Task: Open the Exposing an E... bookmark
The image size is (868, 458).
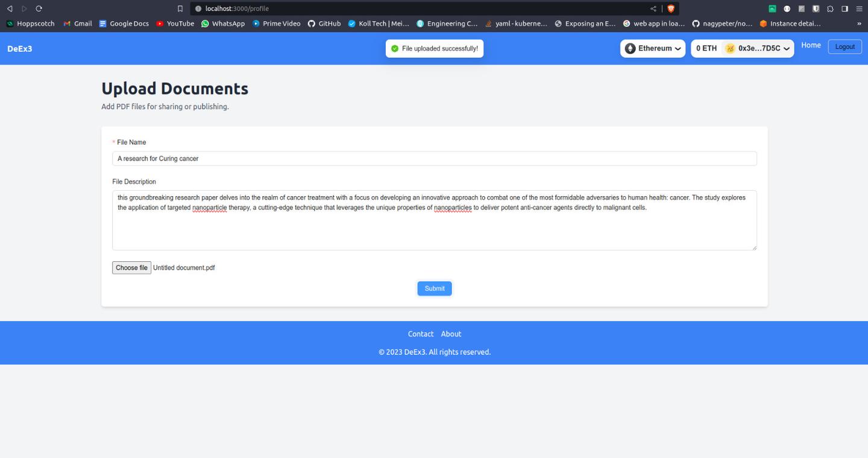Action: click(x=585, y=24)
